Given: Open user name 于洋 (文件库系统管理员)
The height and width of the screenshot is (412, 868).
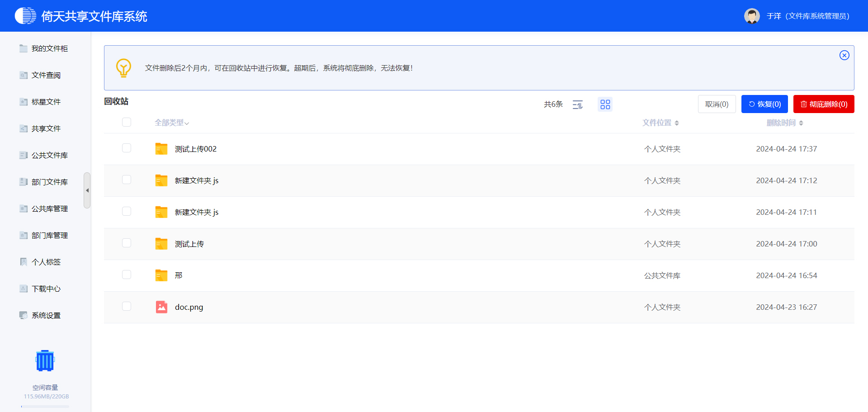Looking at the screenshot, I should (x=808, y=16).
